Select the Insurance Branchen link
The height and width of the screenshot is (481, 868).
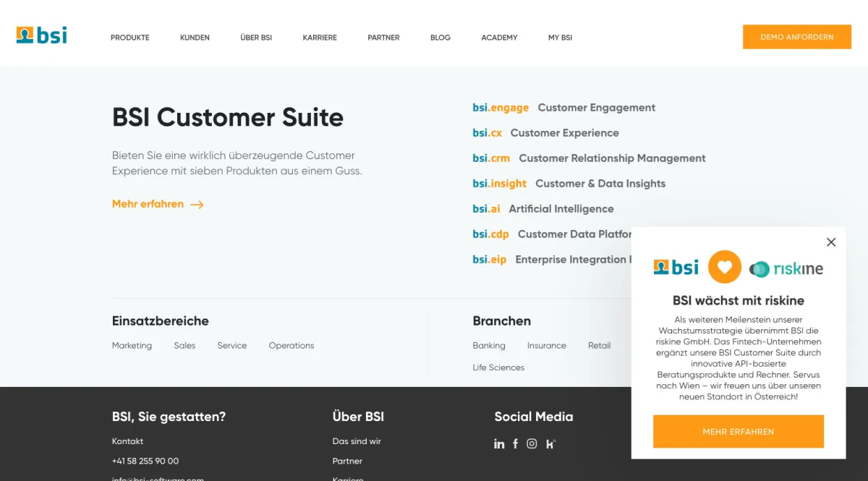pos(546,346)
